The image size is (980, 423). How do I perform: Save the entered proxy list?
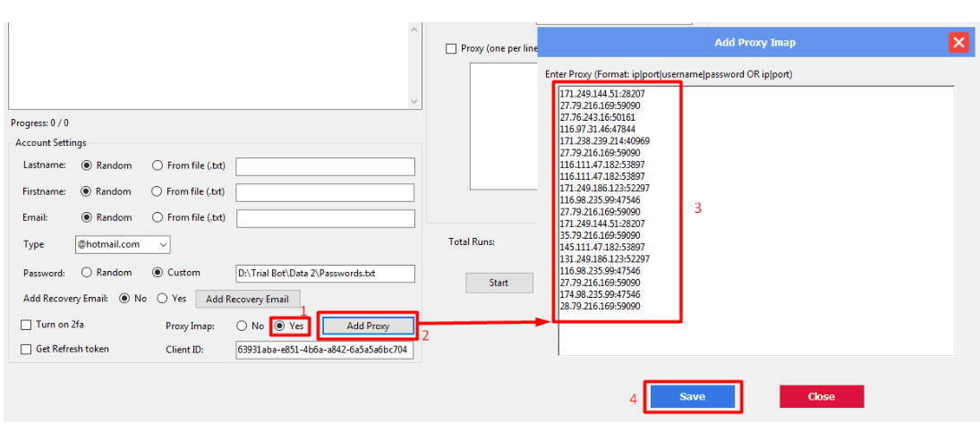[x=693, y=397]
